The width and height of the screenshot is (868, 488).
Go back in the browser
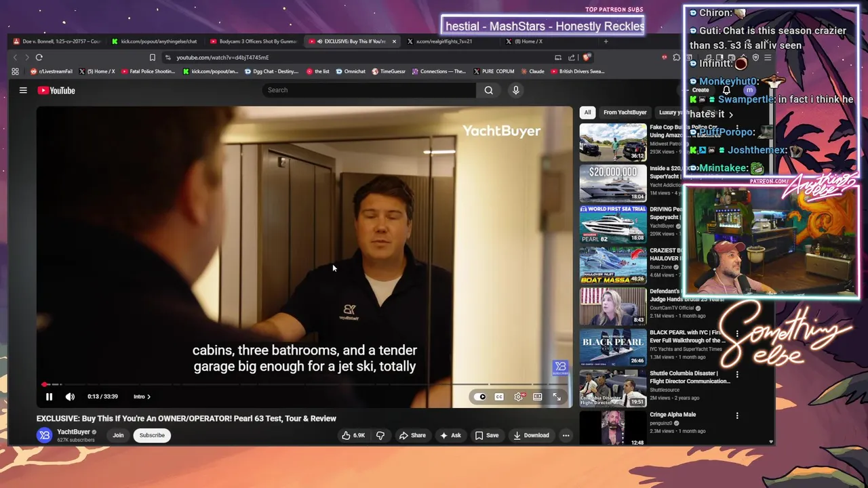pos(15,58)
